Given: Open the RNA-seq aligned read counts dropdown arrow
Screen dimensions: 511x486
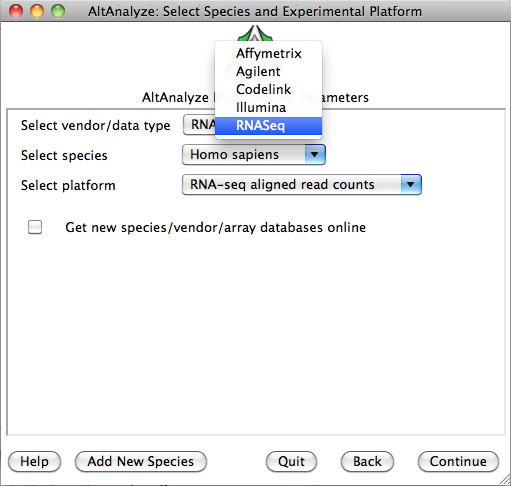Looking at the screenshot, I should click(x=411, y=185).
